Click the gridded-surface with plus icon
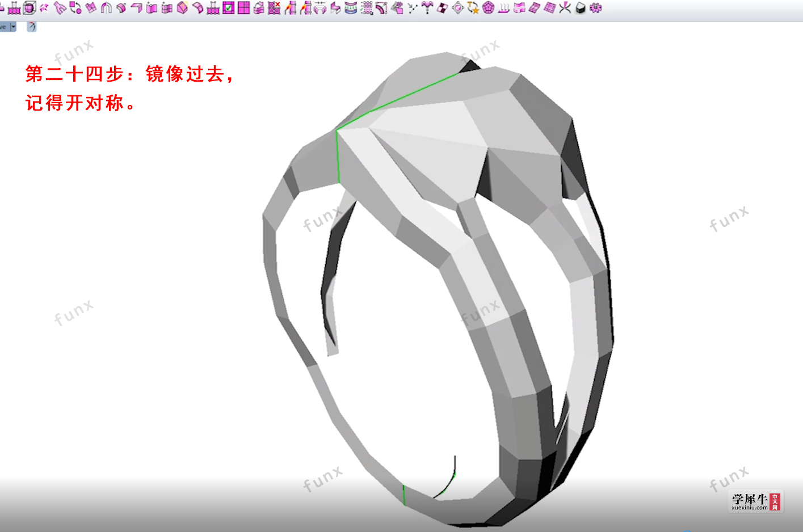 [x=167, y=8]
